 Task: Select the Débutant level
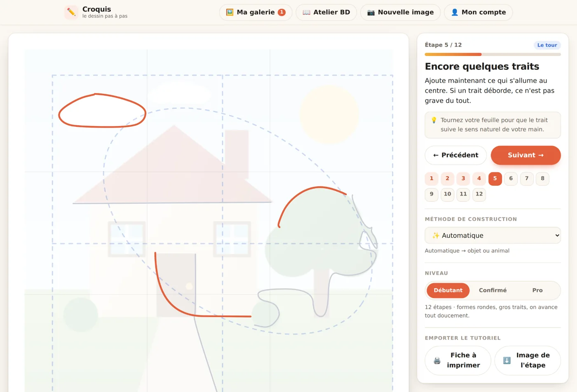pos(448,290)
